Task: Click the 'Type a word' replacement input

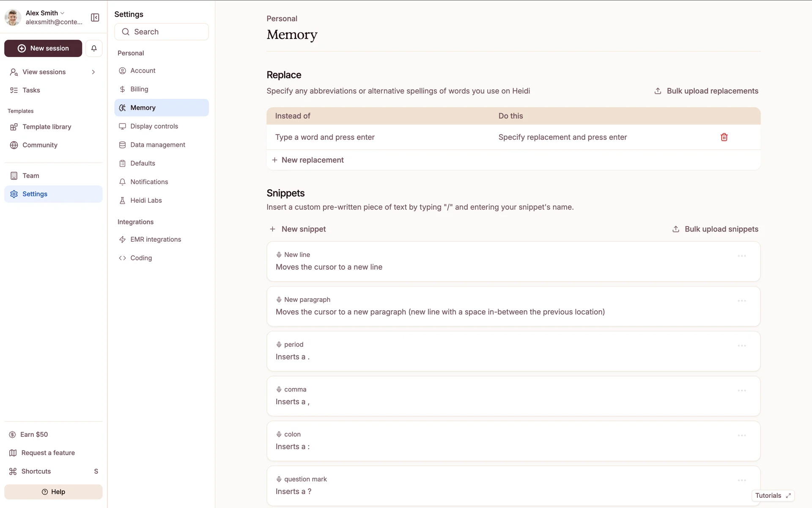Action: click(324, 137)
